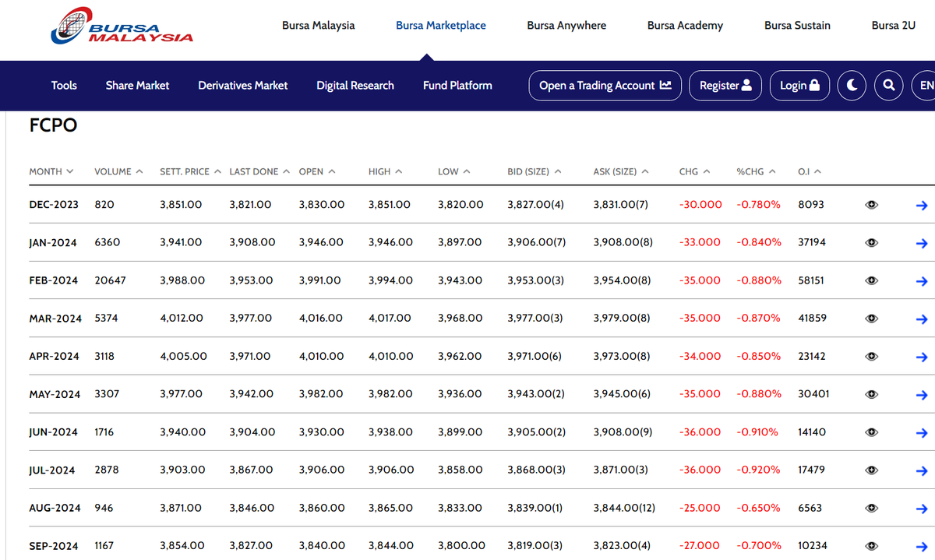Sort table by O.I column

point(810,171)
